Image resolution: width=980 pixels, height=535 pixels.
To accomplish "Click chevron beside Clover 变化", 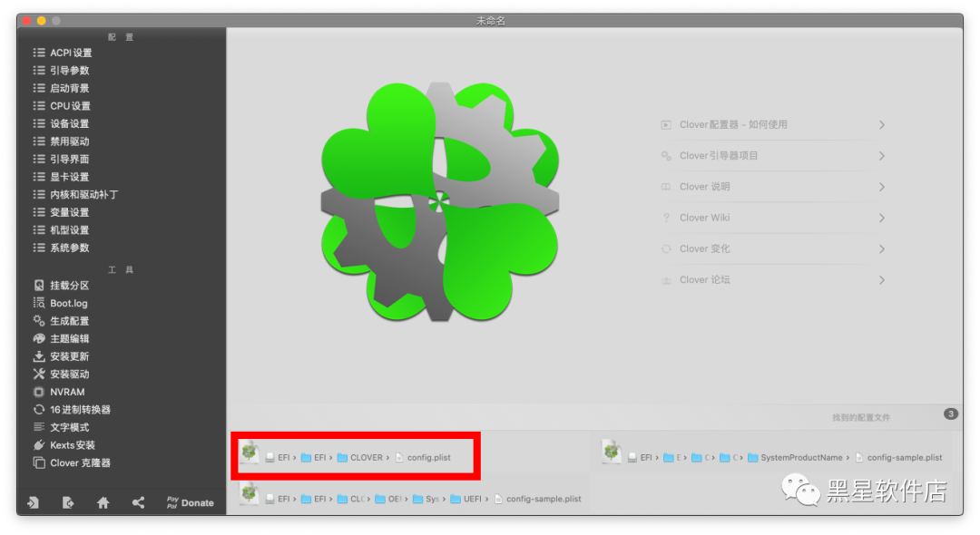I will tap(881, 248).
